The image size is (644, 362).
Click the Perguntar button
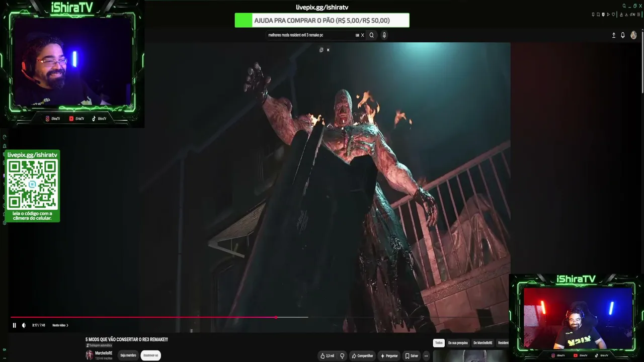(x=389, y=356)
